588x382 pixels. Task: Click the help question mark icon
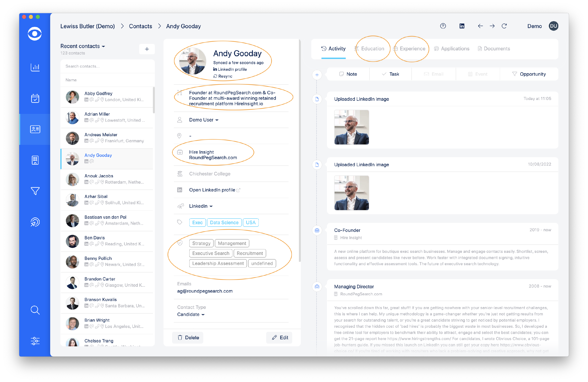443,26
